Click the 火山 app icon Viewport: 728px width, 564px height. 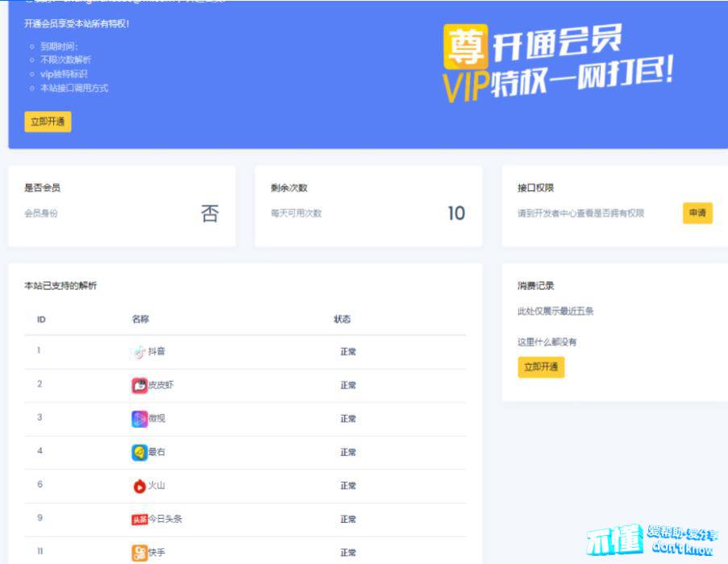139,486
